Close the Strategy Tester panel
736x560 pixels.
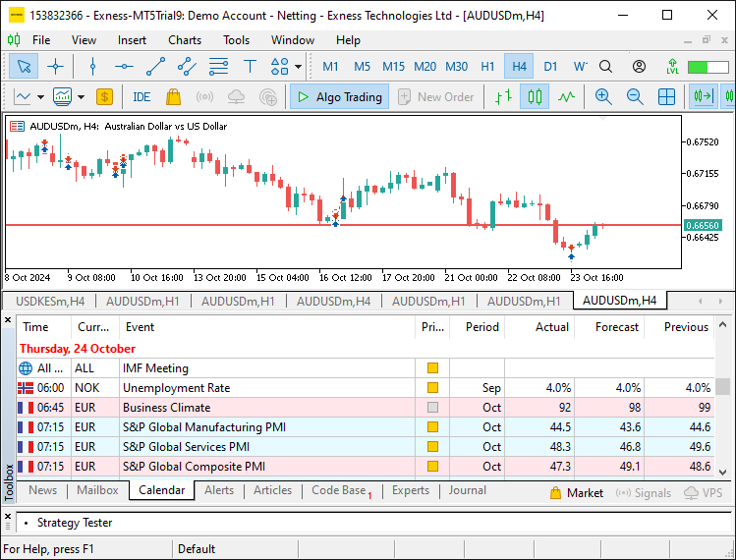(8, 517)
